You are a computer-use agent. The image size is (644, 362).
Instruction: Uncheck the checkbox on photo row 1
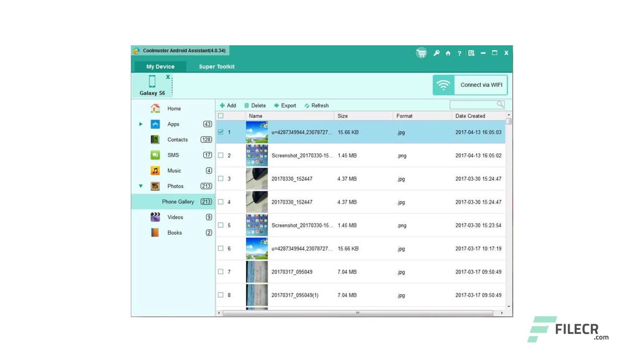click(220, 132)
